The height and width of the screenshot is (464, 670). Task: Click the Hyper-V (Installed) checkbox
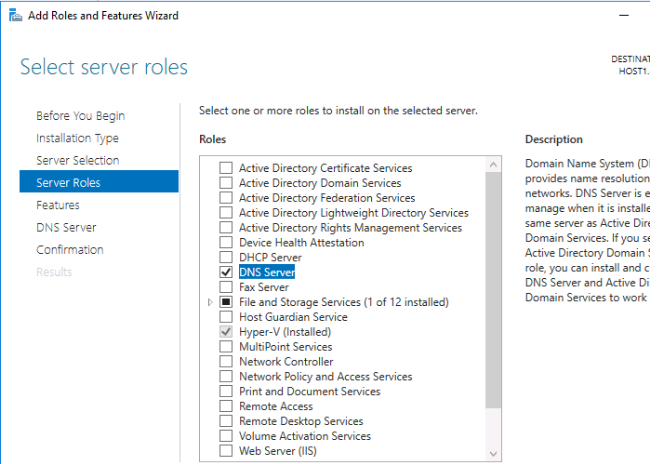coord(226,332)
